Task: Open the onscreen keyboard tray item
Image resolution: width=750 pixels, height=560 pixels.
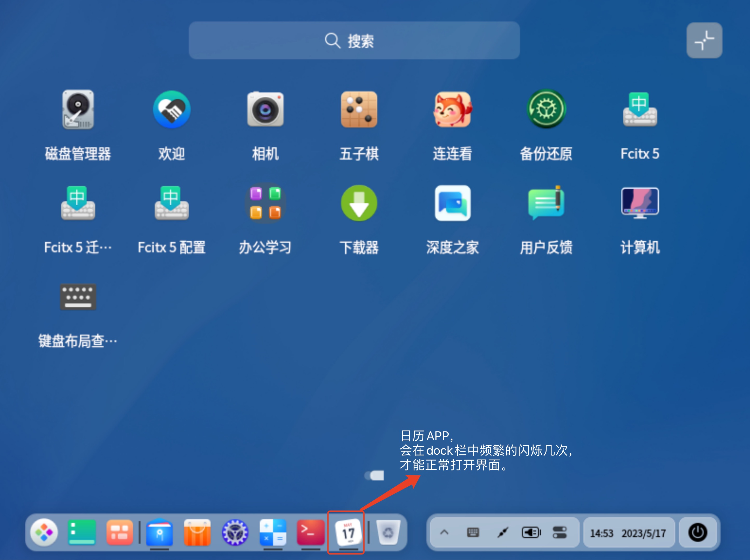Action: [x=473, y=532]
